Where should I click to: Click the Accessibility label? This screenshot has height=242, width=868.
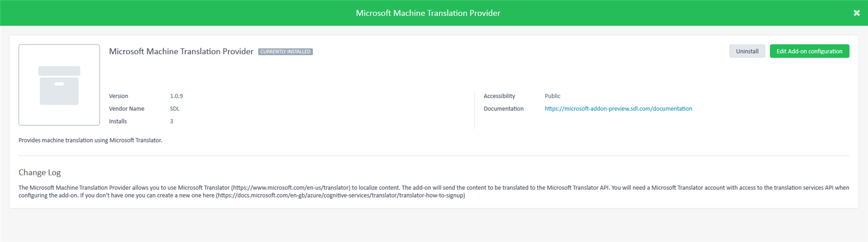[x=499, y=96]
